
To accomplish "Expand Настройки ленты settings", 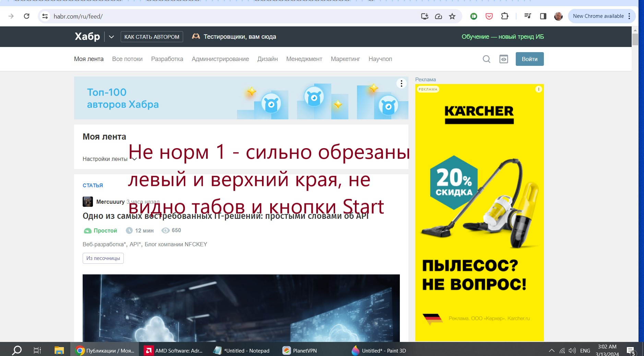I will [110, 159].
